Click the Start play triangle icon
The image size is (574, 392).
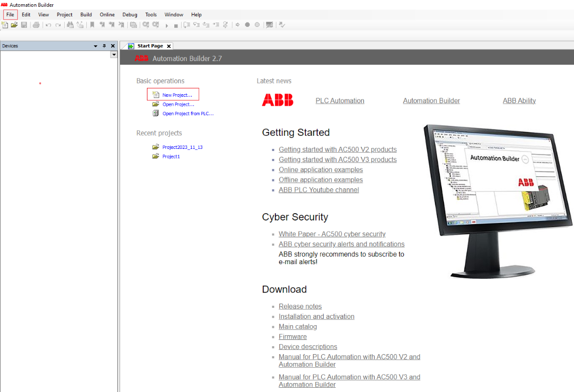(166, 26)
